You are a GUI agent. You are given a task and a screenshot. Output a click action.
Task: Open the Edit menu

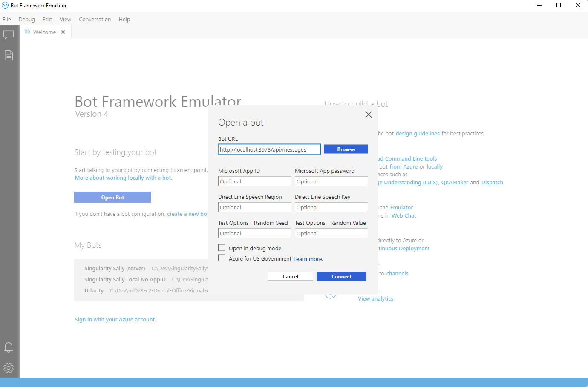[x=47, y=19]
